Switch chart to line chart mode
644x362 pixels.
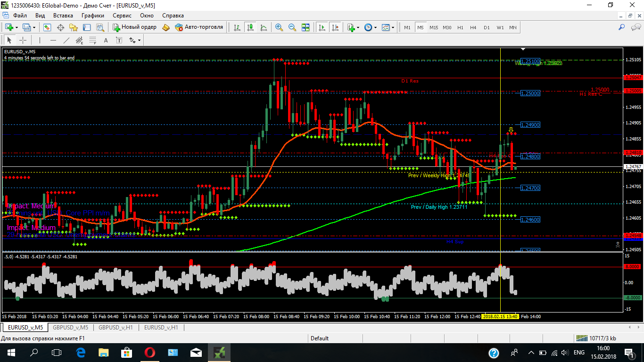point(263,27)
